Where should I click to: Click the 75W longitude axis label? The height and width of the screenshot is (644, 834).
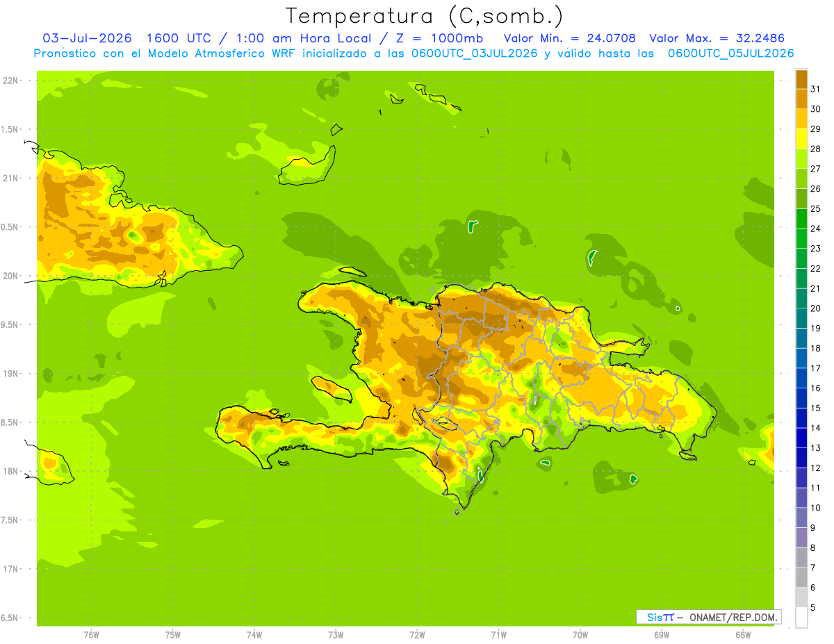(173, 635)
